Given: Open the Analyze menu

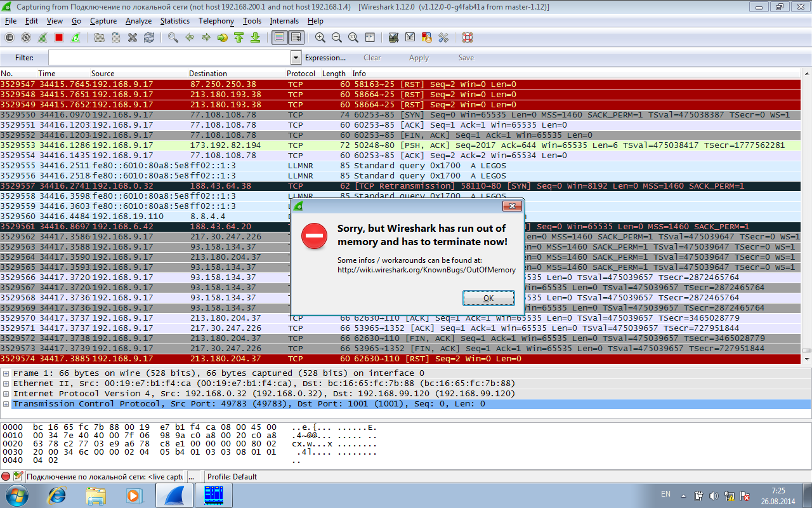Looking at the screenshot, I should point(138,21).
